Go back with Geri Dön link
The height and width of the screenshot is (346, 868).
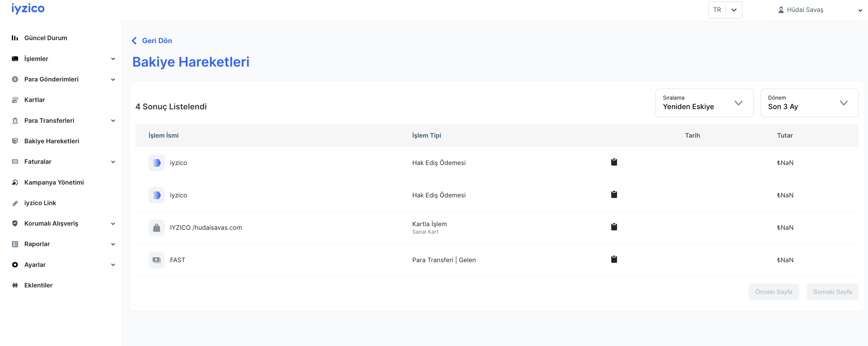(152, 41)
